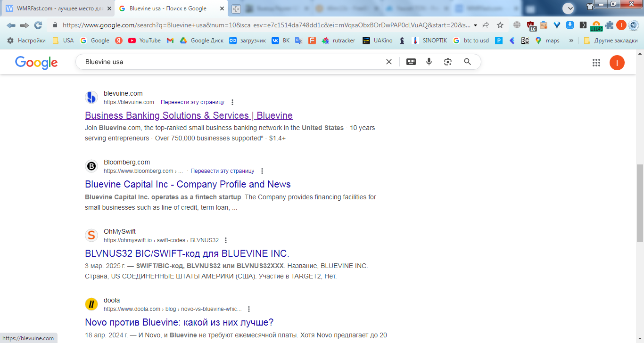The width and height of the screenshot is (644, 343).
Task: Open the SINOPTIK weather bookmark
Action: click(x=429, y=41)
